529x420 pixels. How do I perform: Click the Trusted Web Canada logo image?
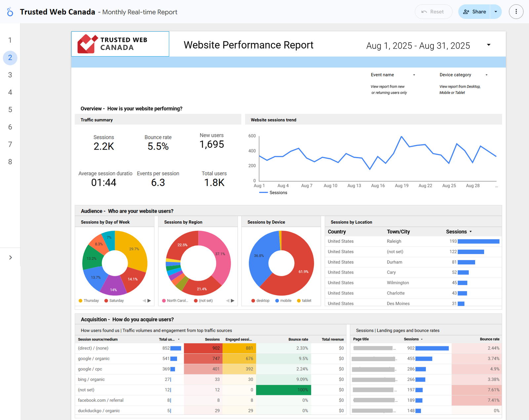coord(120,44)
